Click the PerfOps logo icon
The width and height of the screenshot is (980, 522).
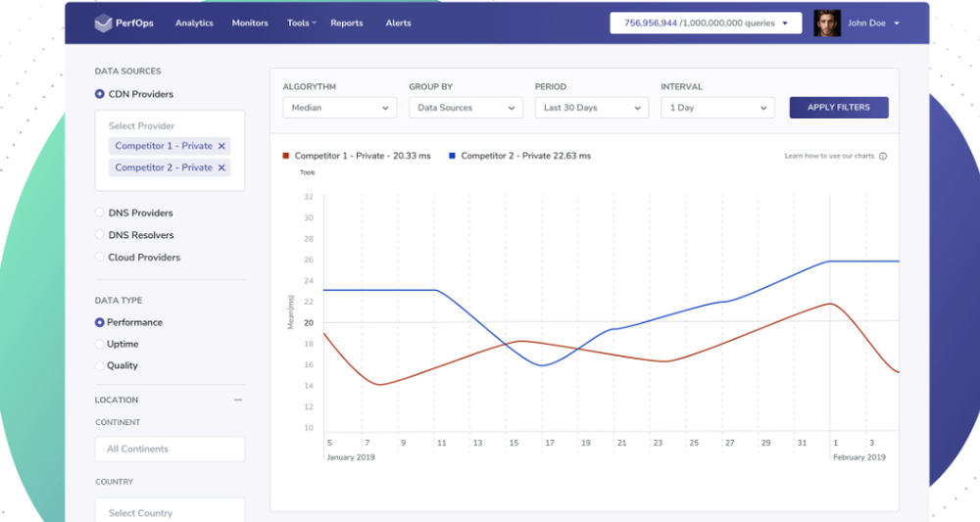coord(103,24)
